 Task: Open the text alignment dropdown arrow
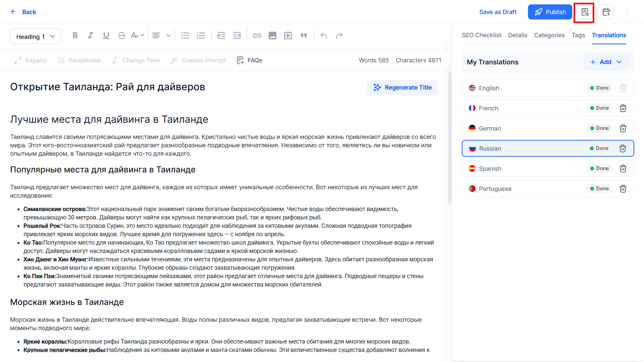pos(168,36)
